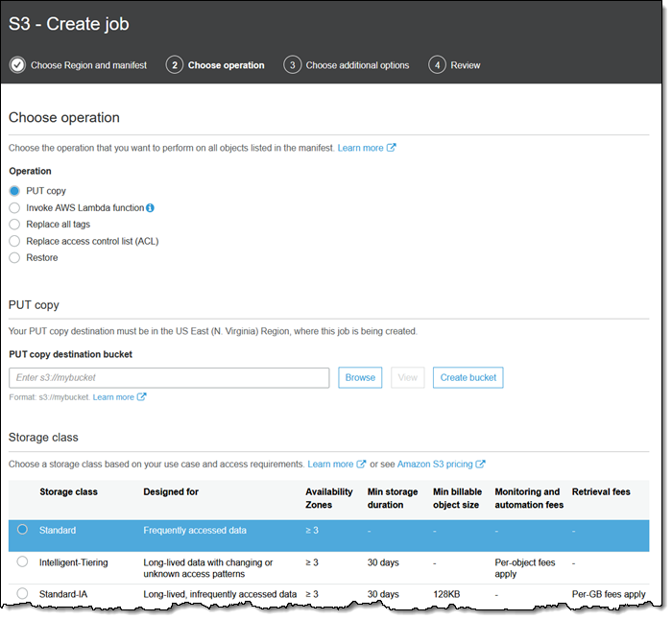Click the Create bucket button

coord(468,377)
